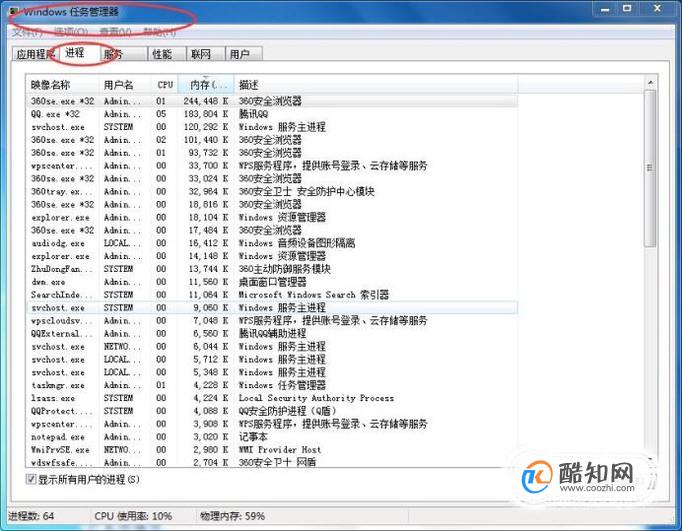Select 360se.exe row using 17,484 K

(x=272, y=230)
